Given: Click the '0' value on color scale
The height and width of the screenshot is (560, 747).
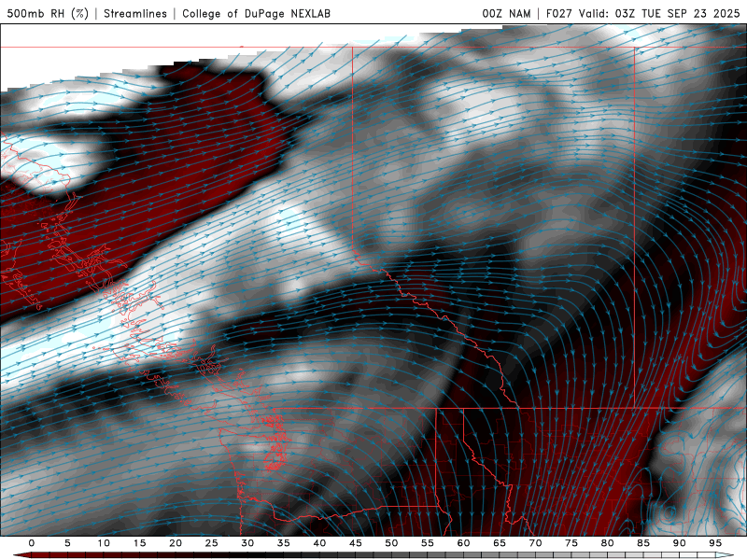Looking at the screenshot, I should pyautogui.click(x=32, y=543).
